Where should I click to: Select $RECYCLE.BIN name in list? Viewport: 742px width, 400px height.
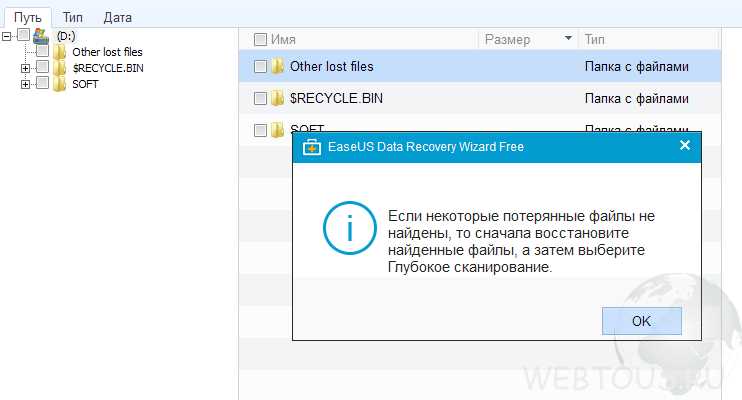336,98
